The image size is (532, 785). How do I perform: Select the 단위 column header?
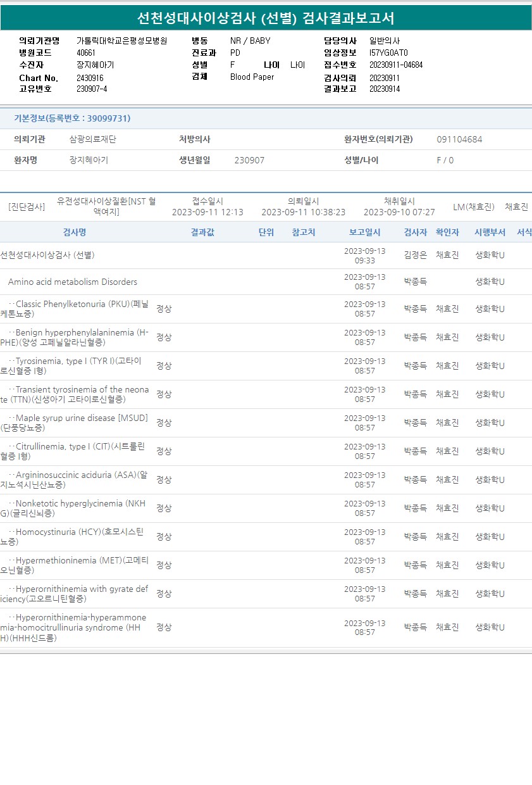tap(266, 232)
